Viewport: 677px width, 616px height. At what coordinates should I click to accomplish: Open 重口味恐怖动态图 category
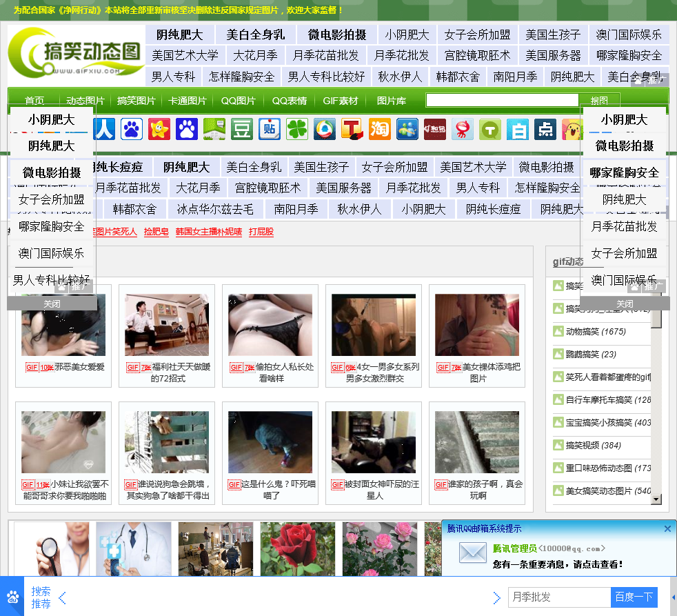(608, 468)
